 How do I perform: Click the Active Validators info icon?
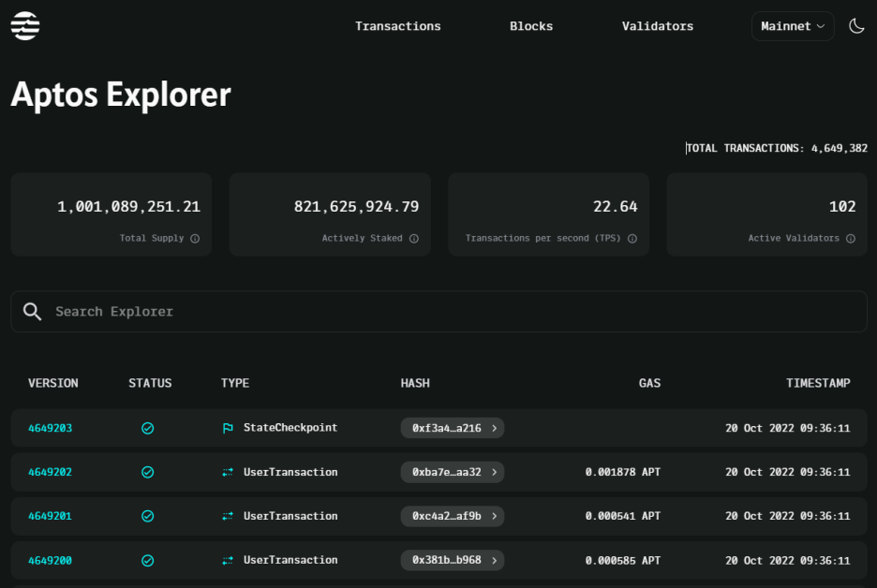851,239
